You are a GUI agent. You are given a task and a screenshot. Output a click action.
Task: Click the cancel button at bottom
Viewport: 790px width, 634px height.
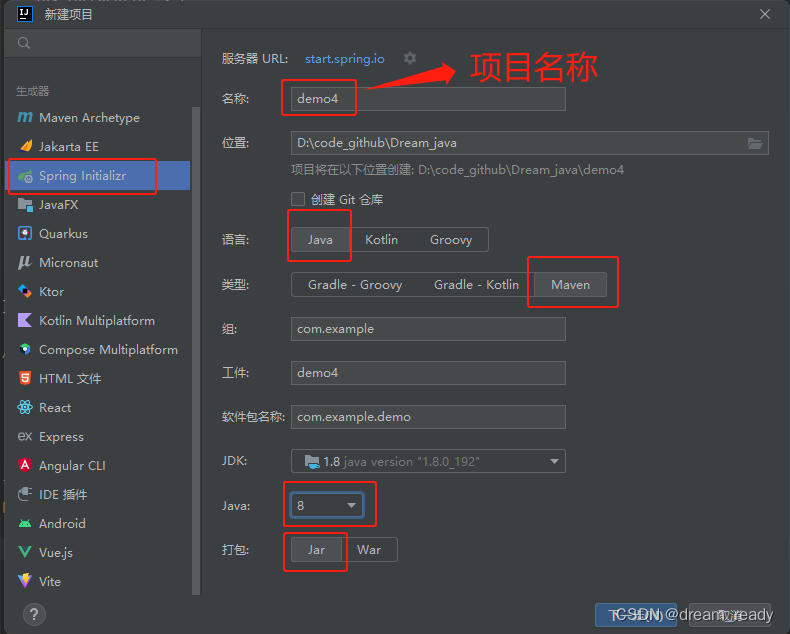click(730, 615)
